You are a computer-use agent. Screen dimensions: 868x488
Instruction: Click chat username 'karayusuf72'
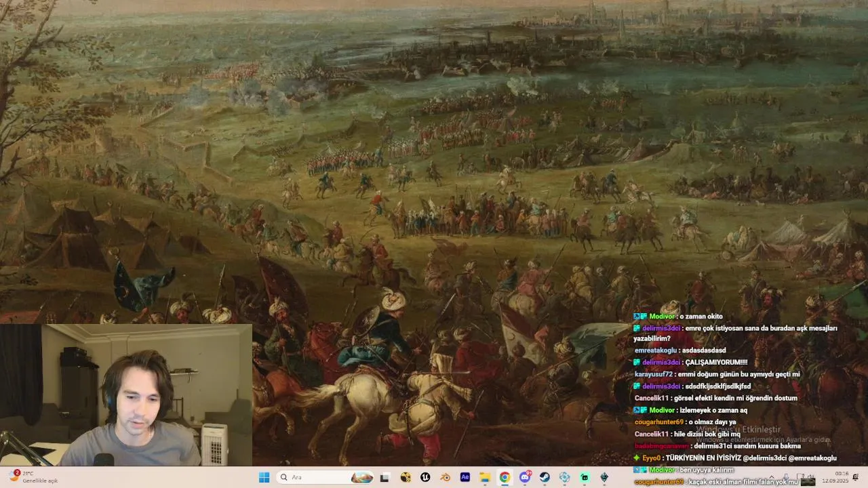654,374
